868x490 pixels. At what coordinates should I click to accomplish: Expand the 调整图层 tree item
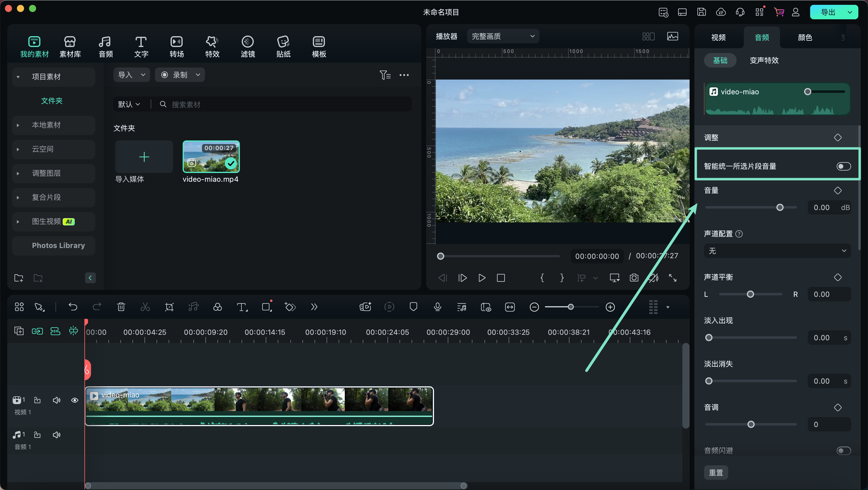(18, 173)
